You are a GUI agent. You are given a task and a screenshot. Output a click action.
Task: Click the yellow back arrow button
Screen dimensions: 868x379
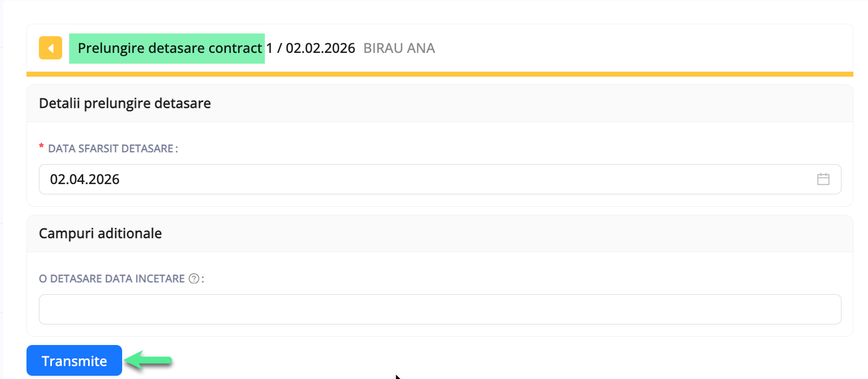pos(50,48)
